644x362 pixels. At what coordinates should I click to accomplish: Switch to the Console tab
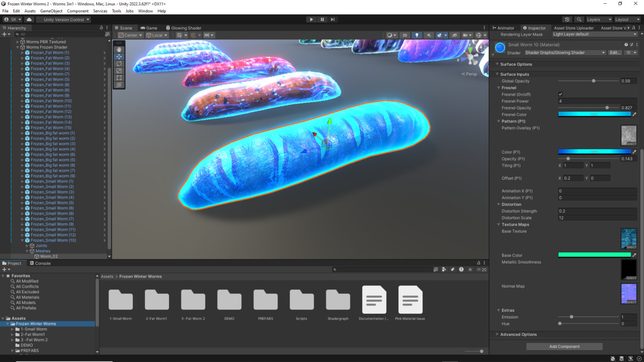pyautogui.click(x=40, y=263)
